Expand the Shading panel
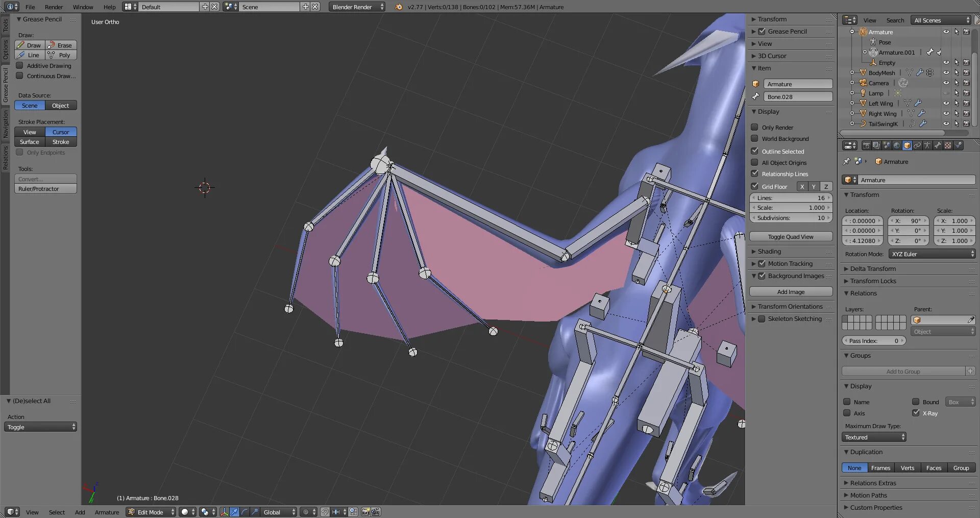 (769, 251)
